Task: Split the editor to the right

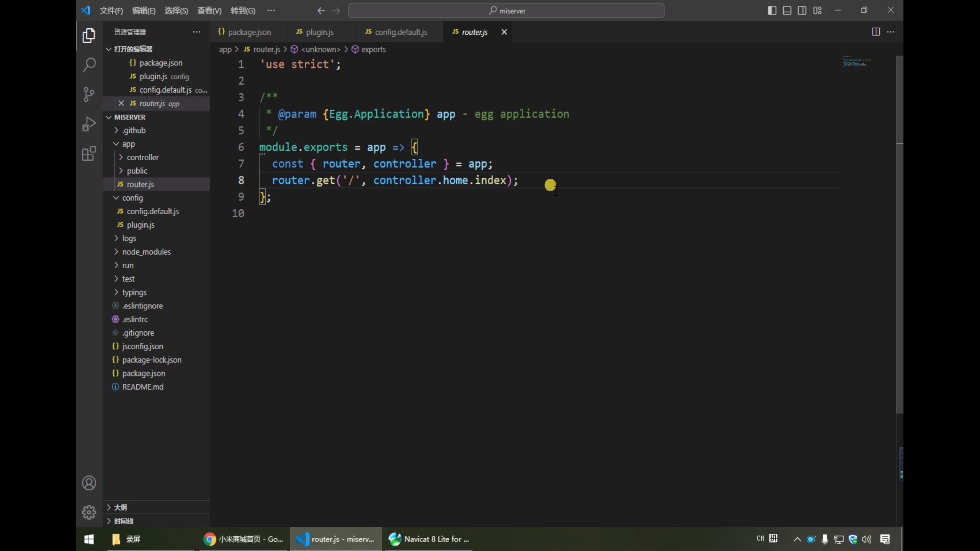Action: coord(875,32)
